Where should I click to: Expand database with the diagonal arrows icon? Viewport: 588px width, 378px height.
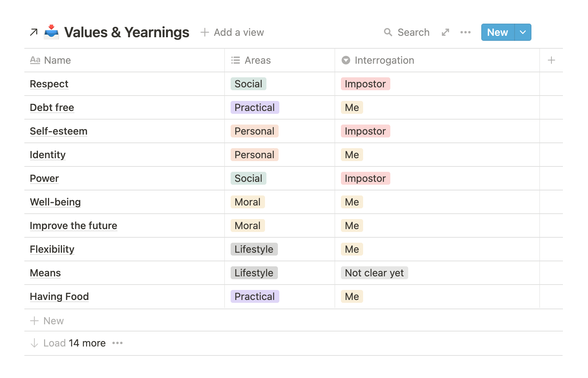click(445, 33)
